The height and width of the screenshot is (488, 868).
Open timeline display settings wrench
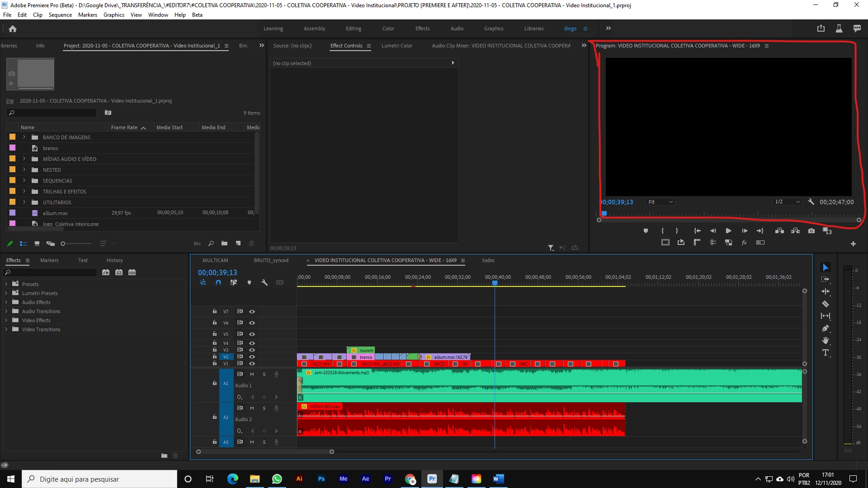click(x=264, y=282)
